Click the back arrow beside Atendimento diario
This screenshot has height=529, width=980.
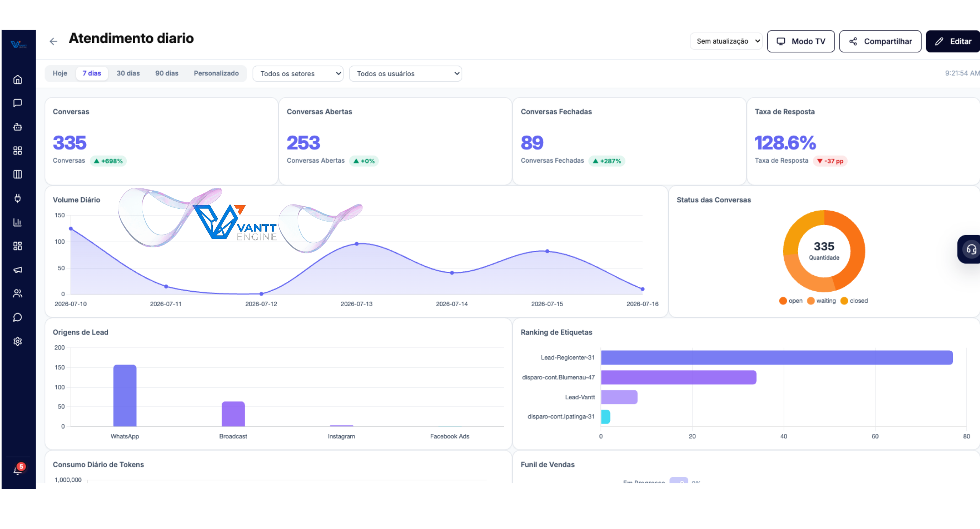tap(53, 41)
